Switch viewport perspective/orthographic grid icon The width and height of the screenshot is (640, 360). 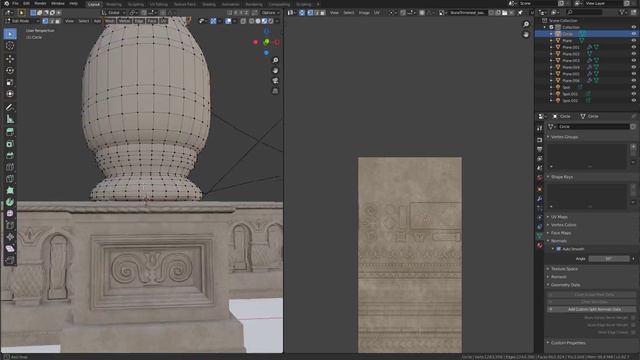276,91
